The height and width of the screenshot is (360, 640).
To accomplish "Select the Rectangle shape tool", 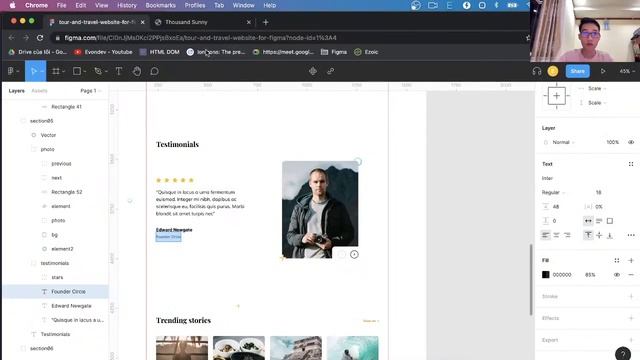I will pyautogui.click(x=77, y=71).
